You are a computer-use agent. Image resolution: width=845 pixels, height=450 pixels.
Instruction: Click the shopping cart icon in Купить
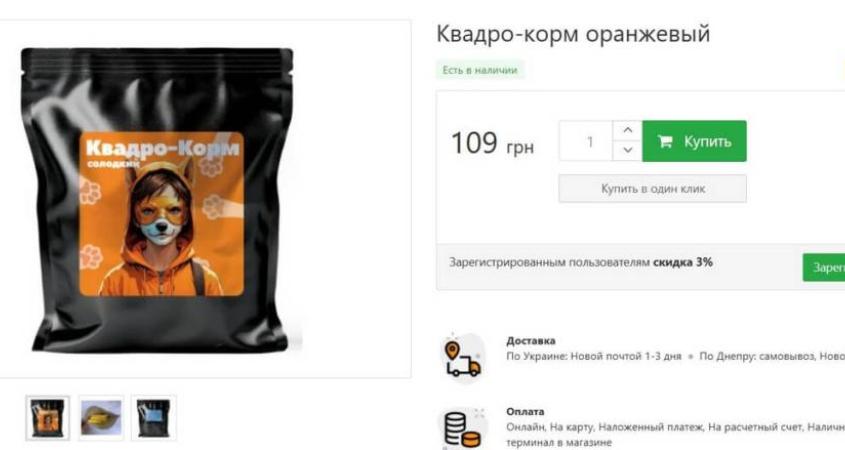coord(665,142)
